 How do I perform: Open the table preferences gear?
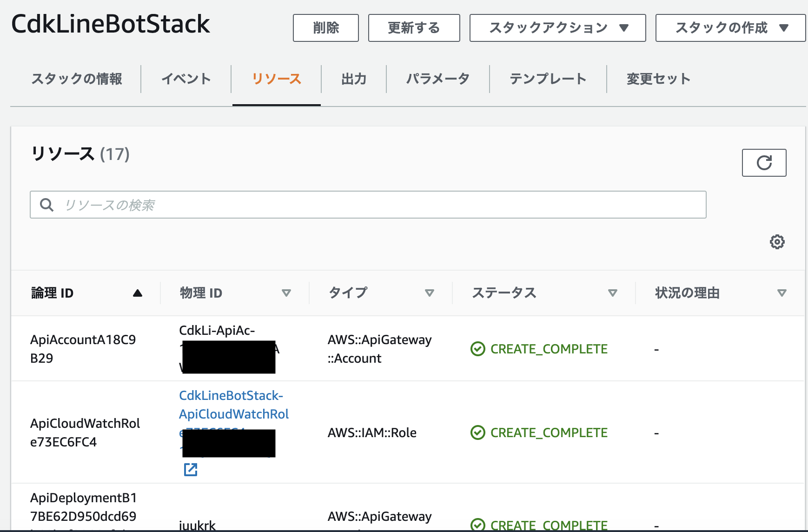(x=776, y=242)
